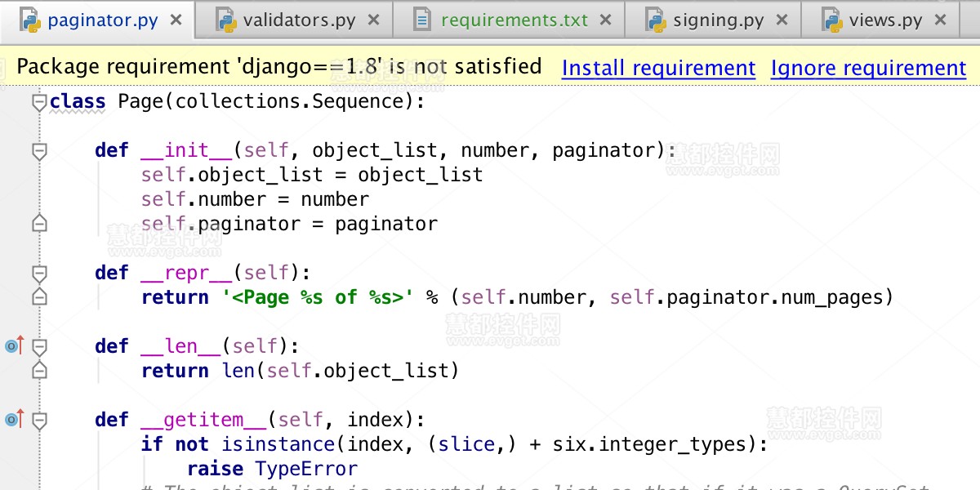Close the views.py tab
The width and height of the screenshot is (980, 490).
coord(938,20)
